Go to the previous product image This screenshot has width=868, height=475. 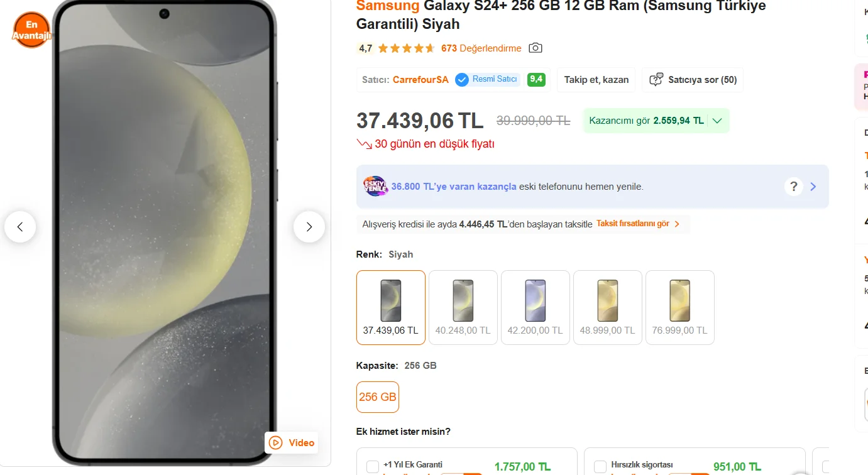[x=20, y=227]
